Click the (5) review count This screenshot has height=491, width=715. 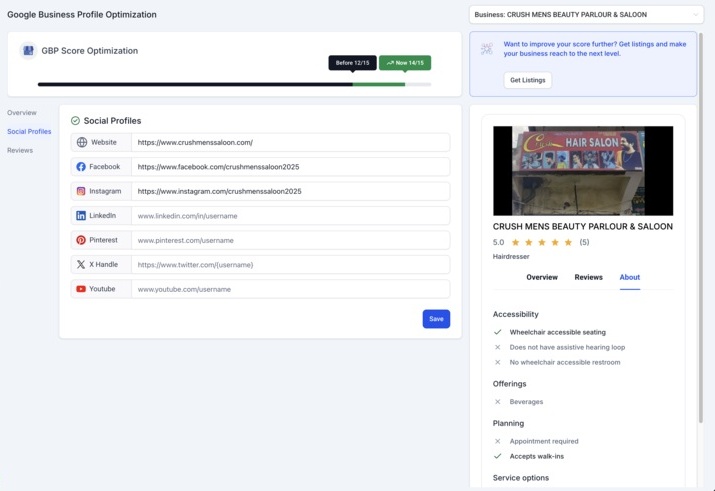point(584,242)
